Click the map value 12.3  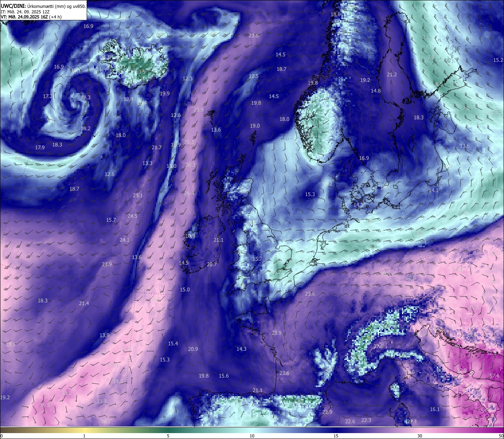pyautogui.click(x=188, y=78)
